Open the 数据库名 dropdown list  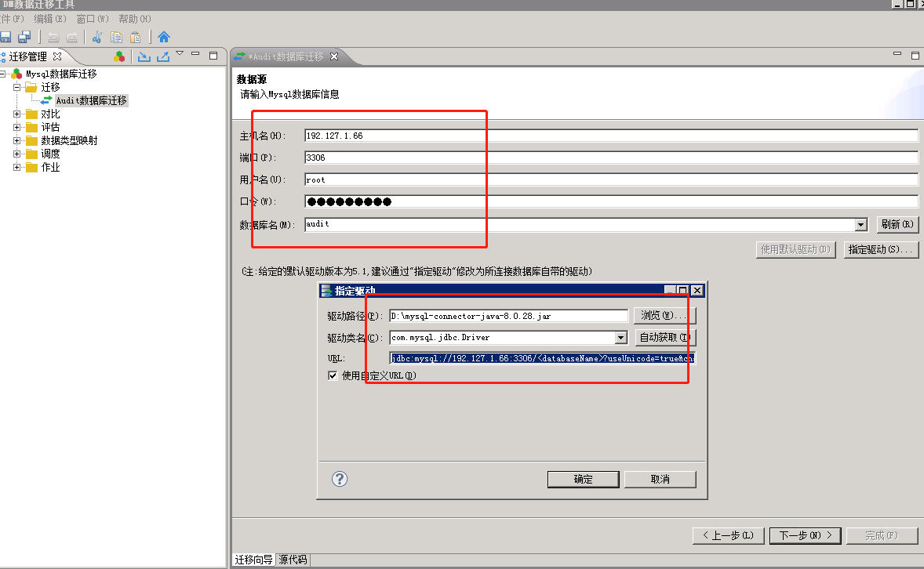click(860, 225)
